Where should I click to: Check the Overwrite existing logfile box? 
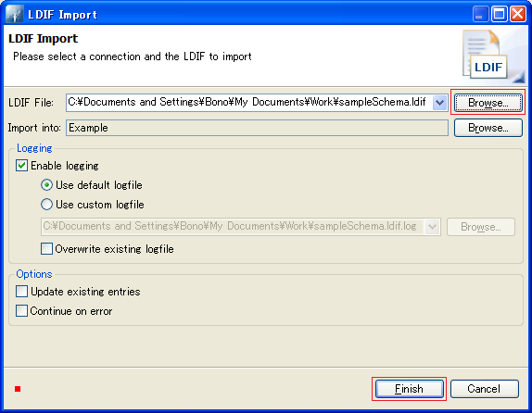tap(47, 248)
